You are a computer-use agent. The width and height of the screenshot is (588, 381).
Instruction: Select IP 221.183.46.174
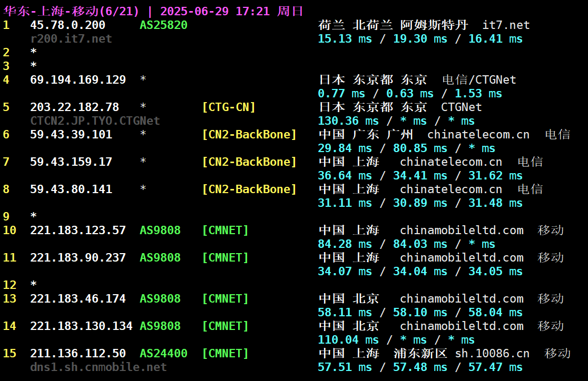pyautogui.click(x=78, y=298)
